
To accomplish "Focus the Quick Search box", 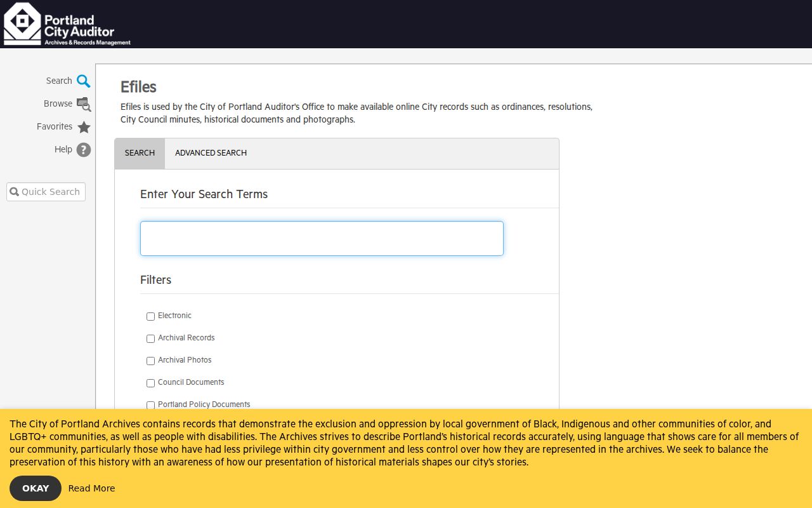I will (x=46, y=192).
